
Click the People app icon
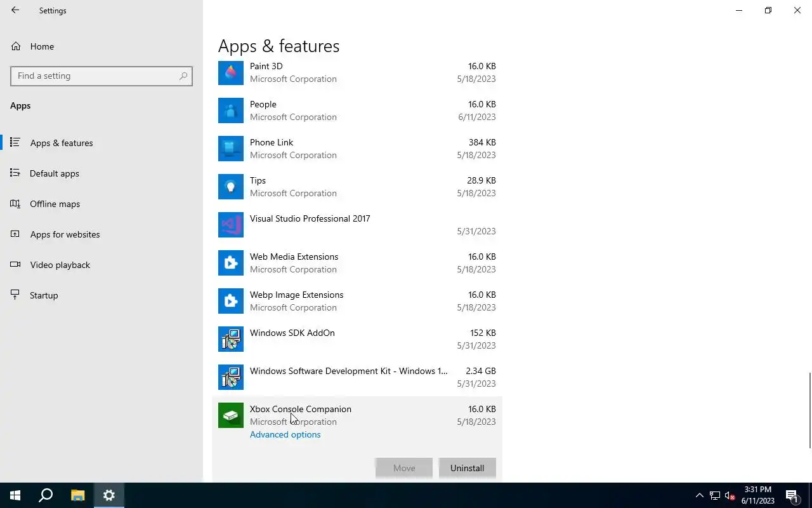231,110
